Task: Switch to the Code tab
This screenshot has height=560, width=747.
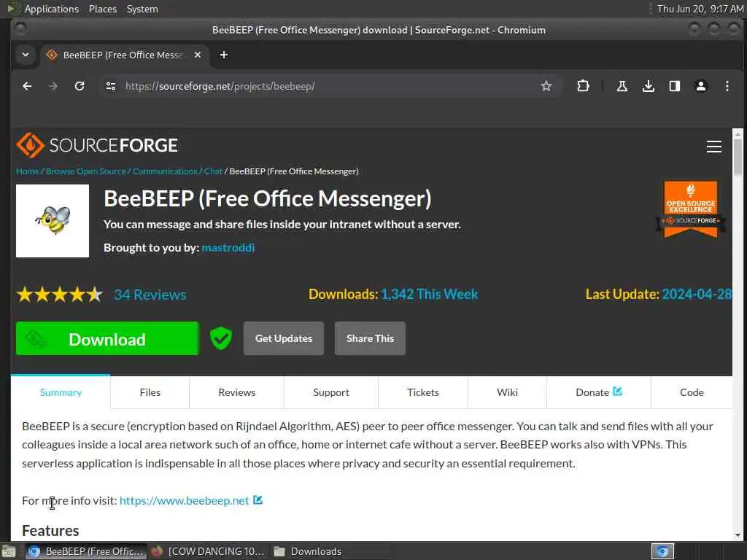Action: click(x=692, y=392)
